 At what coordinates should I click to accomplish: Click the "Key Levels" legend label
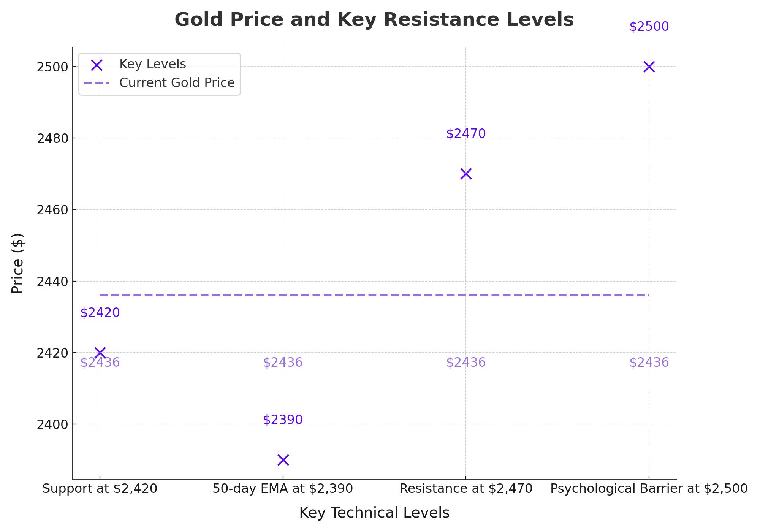(152, 64)
